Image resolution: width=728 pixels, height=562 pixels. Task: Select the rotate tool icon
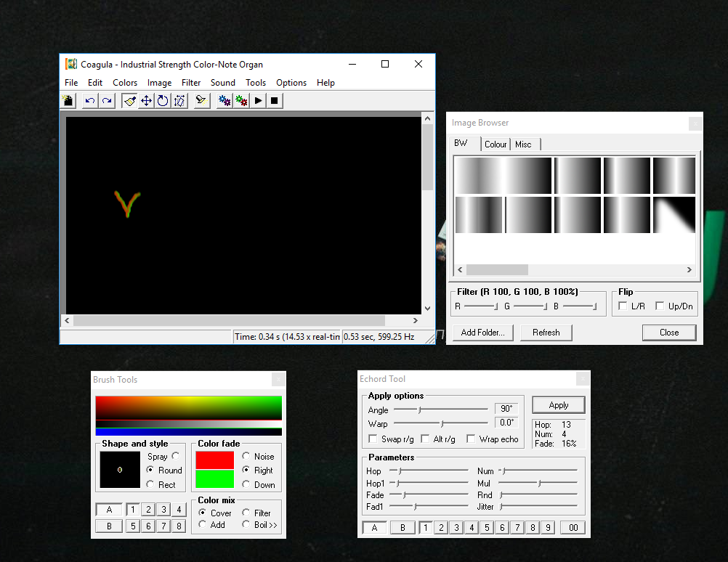coord(163,101)
